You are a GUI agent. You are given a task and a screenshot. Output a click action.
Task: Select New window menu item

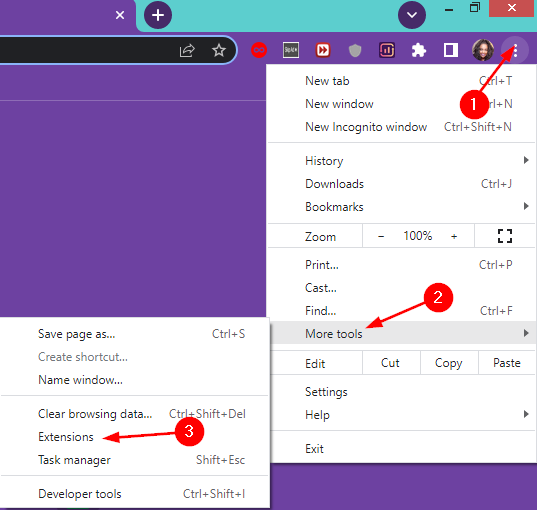(x=401, y=104)
